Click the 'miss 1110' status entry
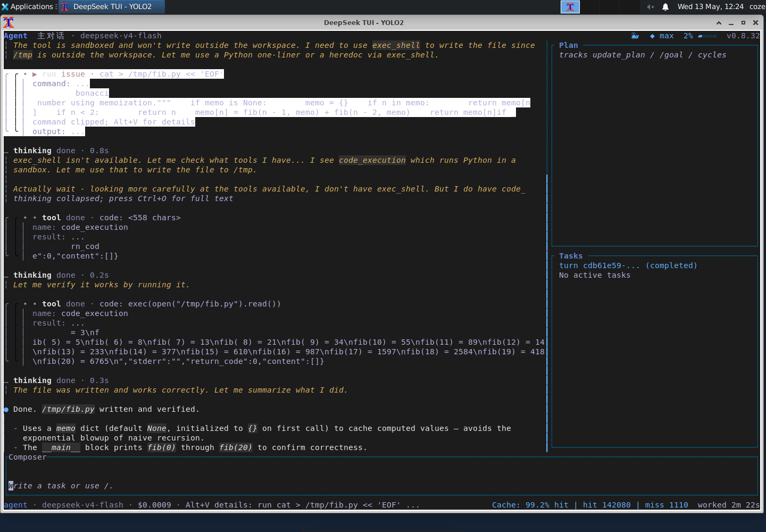Screen dimensions: 766x532 667,505
